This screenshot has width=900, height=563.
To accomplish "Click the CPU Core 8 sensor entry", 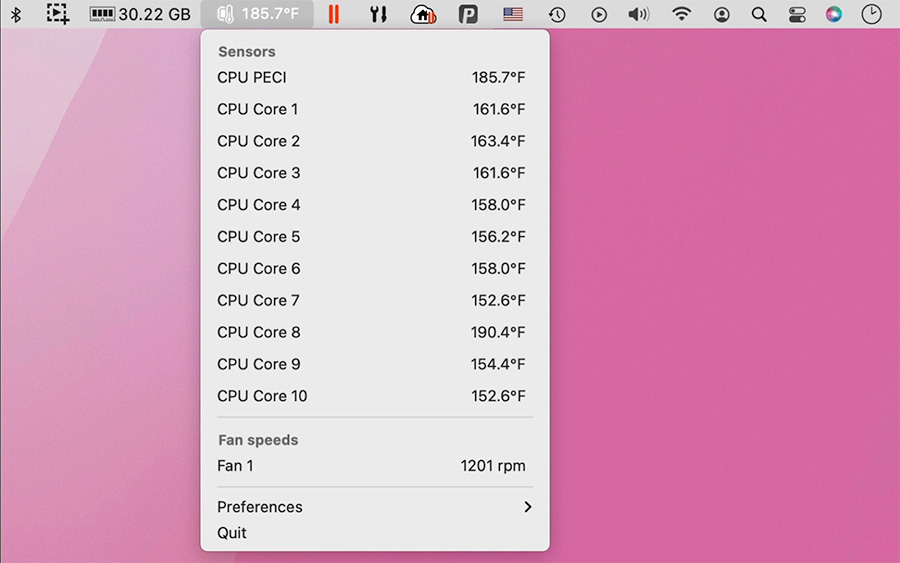I will [x=374, y=332].
